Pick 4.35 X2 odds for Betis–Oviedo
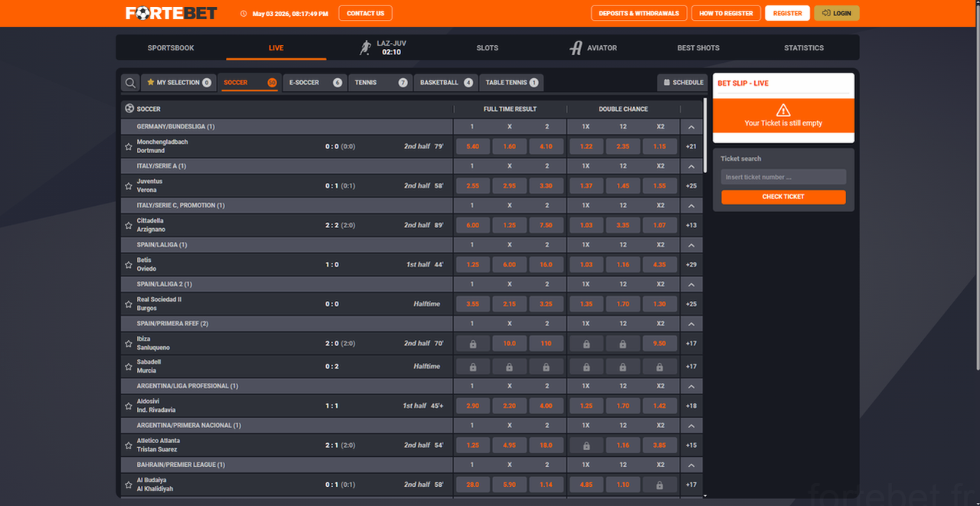980x506 pixels. pyautogui.click(x=660, y=265)
